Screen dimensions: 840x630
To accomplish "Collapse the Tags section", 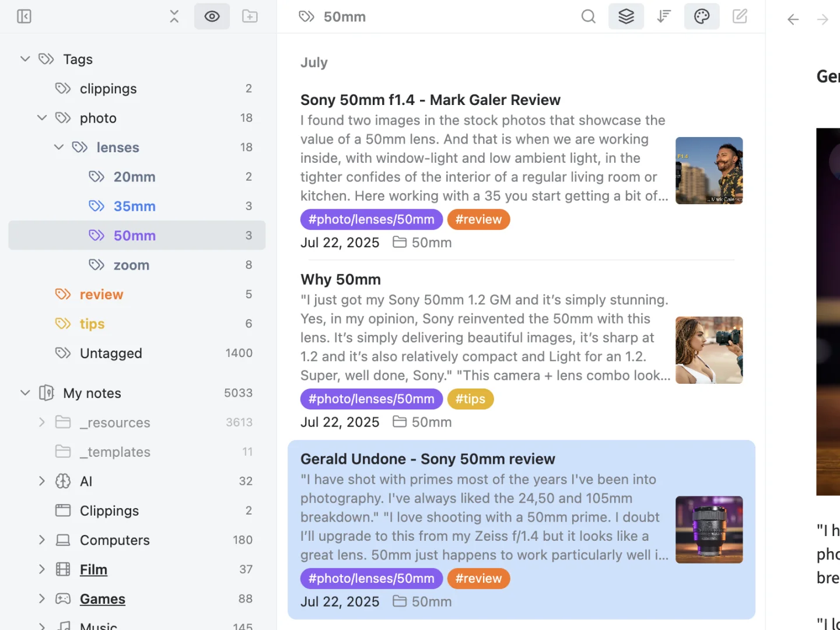I will tap(25, 59).
